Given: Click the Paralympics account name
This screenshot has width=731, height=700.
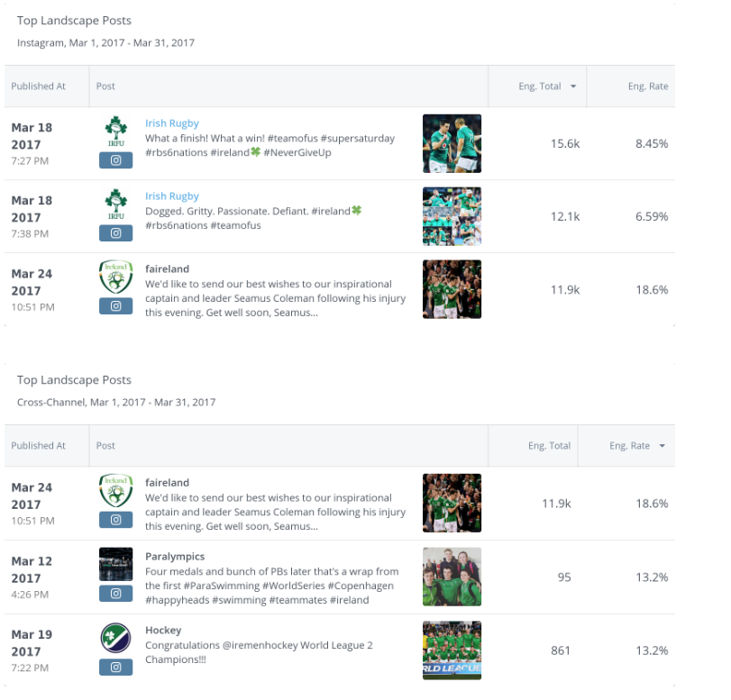Looking at the screenshot, I should point(175,557).
